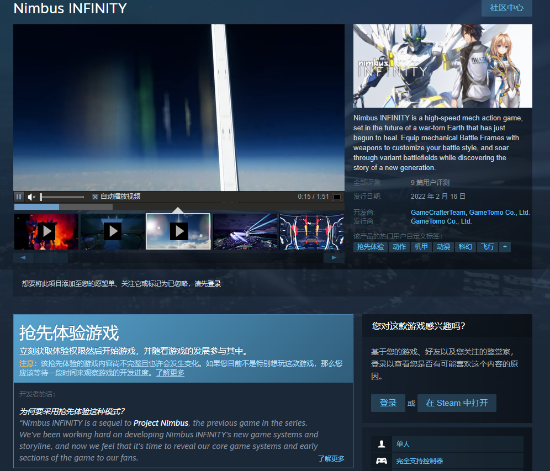
Task: Open early access 了解更多 underlined link
Action: (x=170, y=372)
